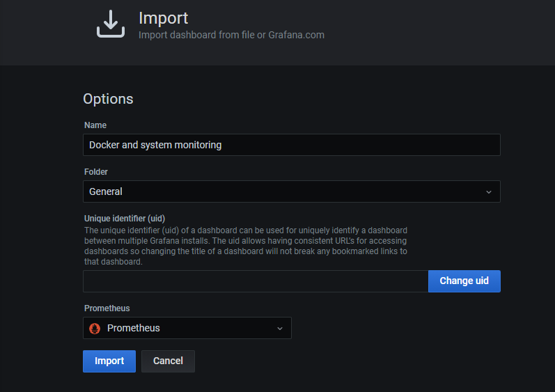Screen dimensions: 555x392
Task: Click the 'Options' section heading
Action: tap(108, 99)
